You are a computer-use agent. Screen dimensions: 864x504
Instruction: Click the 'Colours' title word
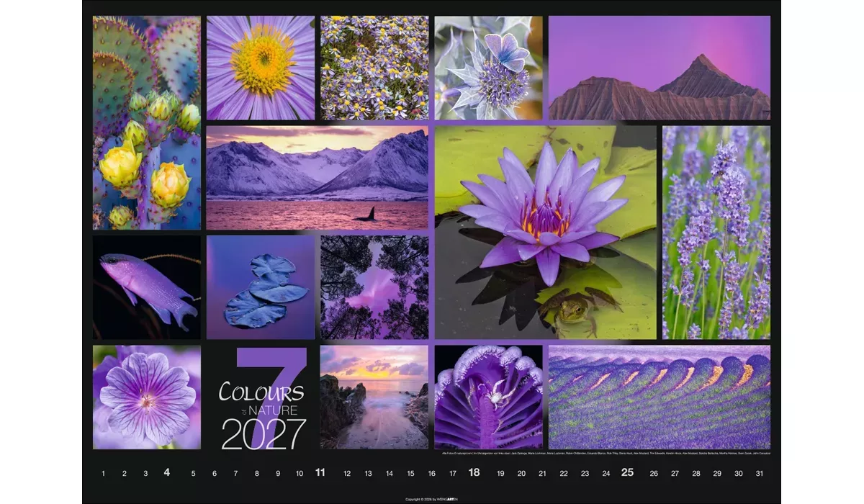[x=261, y=392]
